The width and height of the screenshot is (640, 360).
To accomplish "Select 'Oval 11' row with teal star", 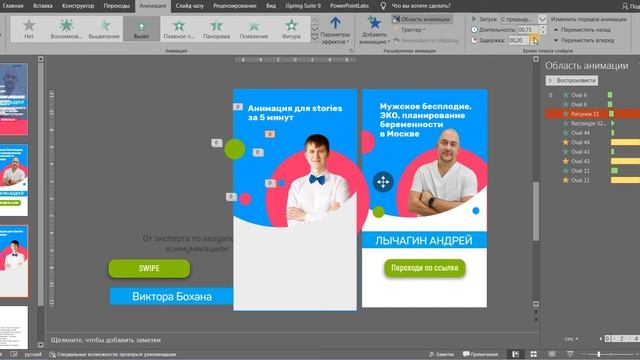I will [x=592, y=171].
